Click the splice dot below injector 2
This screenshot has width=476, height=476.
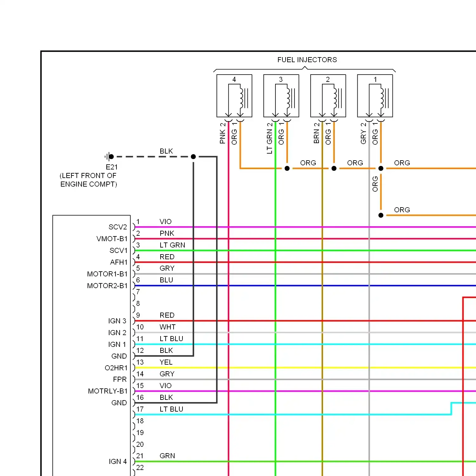pyautogui.click(x=334, y=168)
